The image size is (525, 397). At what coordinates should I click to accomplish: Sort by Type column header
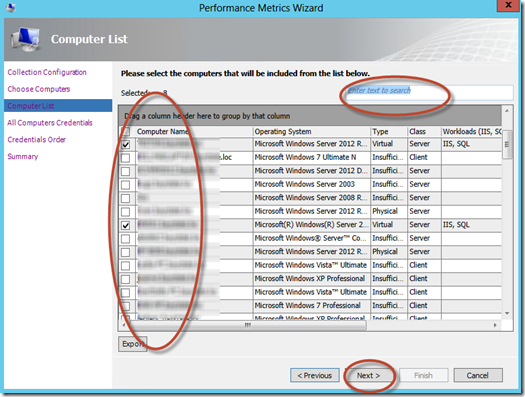(x=389, y=132)
